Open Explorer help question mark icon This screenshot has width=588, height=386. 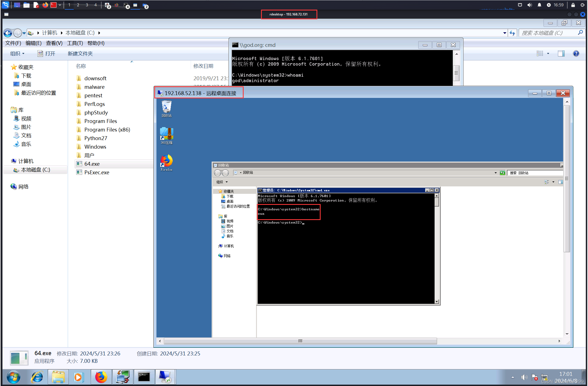576,53
